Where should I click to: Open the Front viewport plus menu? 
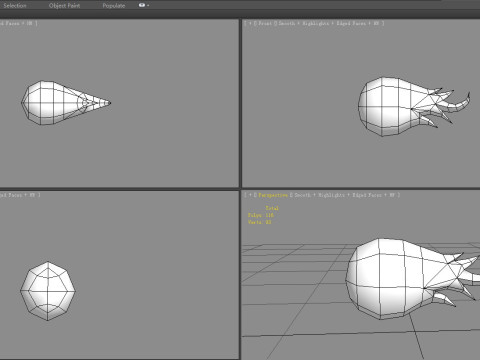pyautogui.click(x=250, y=23)
